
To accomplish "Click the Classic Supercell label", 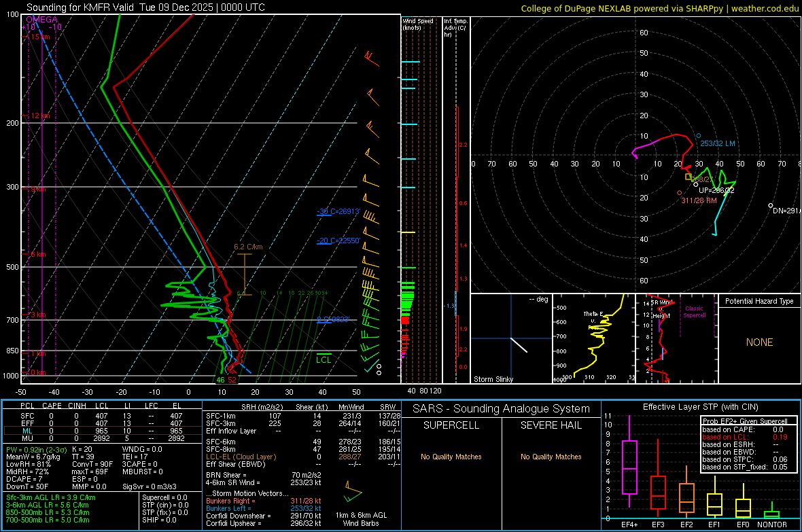I will [694, 312].
